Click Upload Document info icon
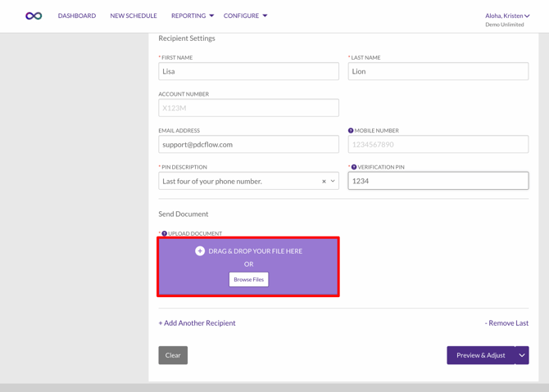This screenshot has height=392, width=549. tap(164, 234)
